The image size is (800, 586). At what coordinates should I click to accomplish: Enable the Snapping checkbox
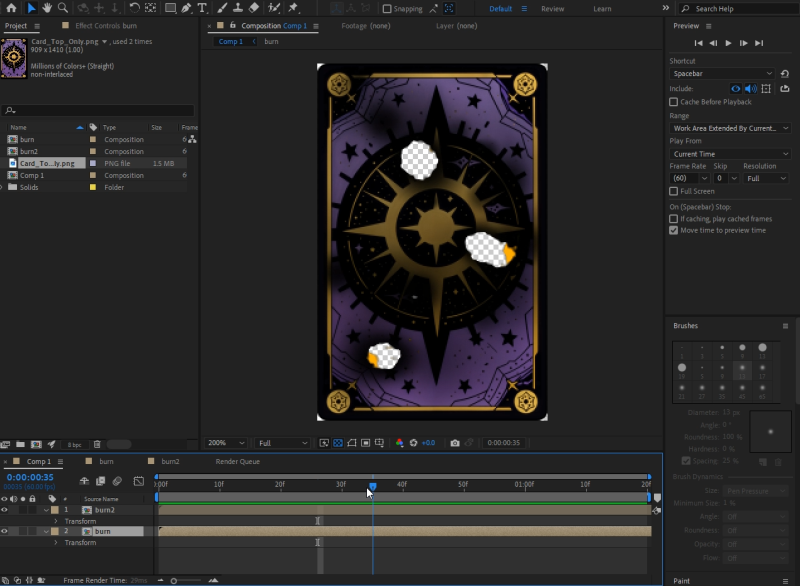[387, 9]
